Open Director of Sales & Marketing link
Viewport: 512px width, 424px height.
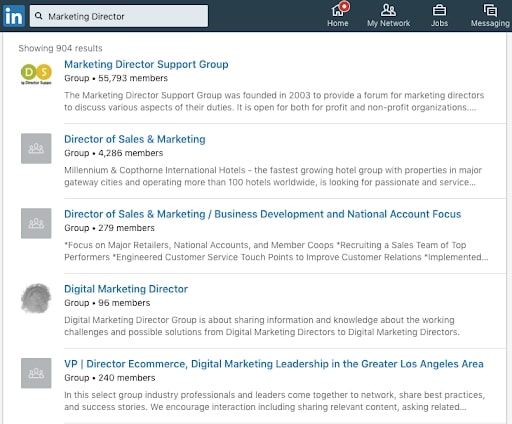pos(135,139)
